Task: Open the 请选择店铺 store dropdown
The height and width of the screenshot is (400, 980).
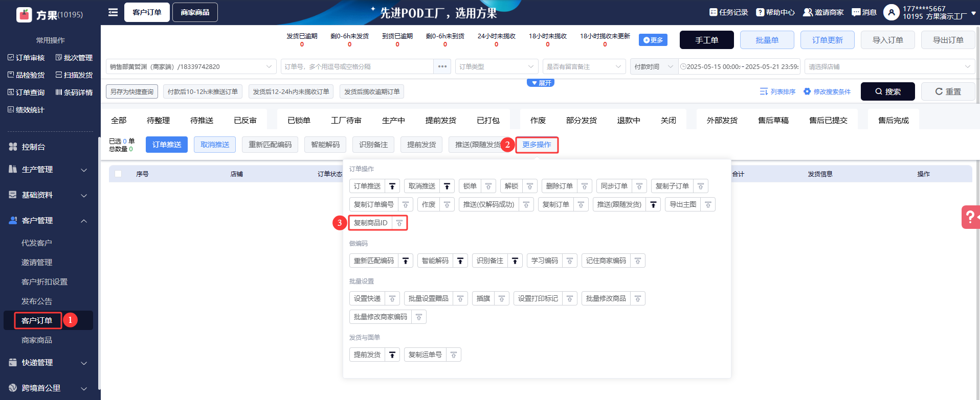Action: (x=889, y=66)
